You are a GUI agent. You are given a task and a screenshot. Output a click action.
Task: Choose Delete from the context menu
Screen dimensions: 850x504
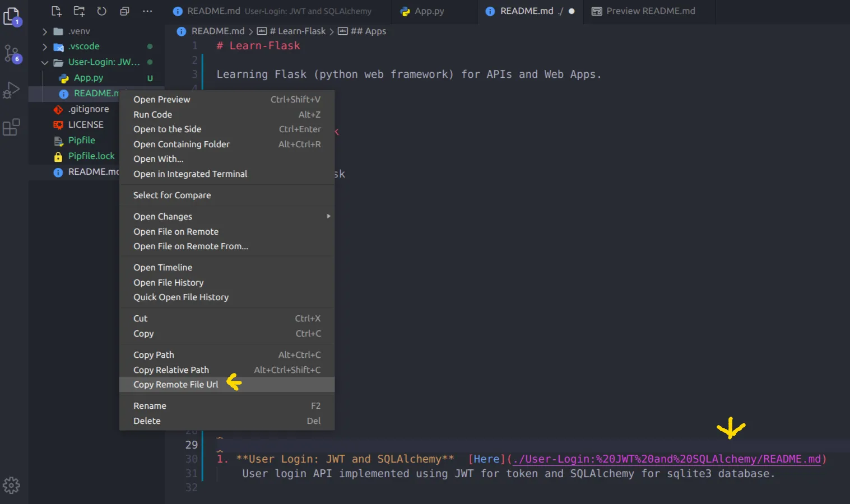(227, 421)
